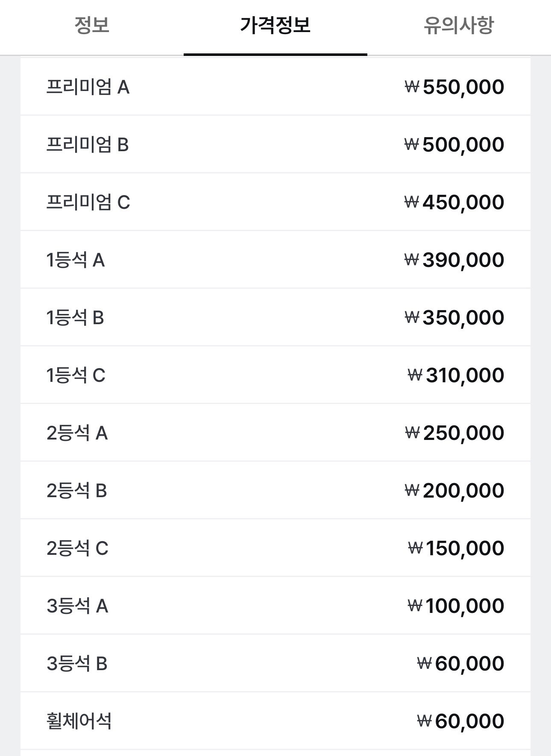Image resolution: width=551 pixels, height=756 pixels.
Task: Choose the 2등석 B row
Action: pos(275,490)
